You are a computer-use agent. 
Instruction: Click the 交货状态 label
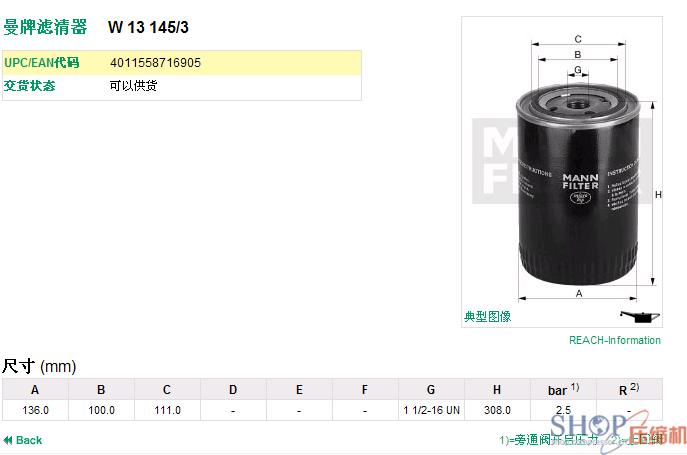29,85
